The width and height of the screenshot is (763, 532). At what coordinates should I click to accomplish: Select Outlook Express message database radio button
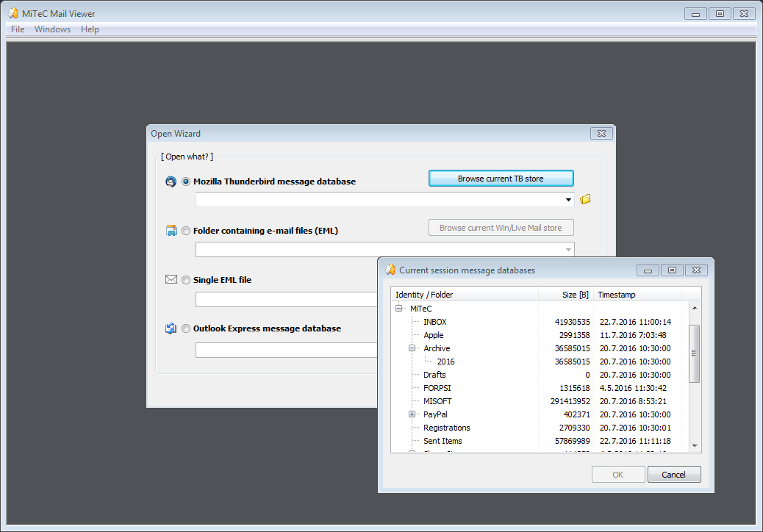[x=186, y=328]
